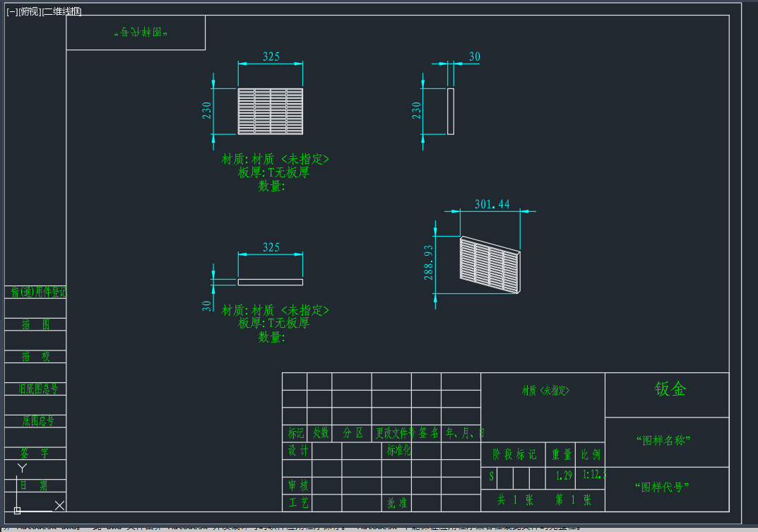Select the 301.44 dimension text
This screenshot has width=758, height=532.
click(x=492, y=204)
